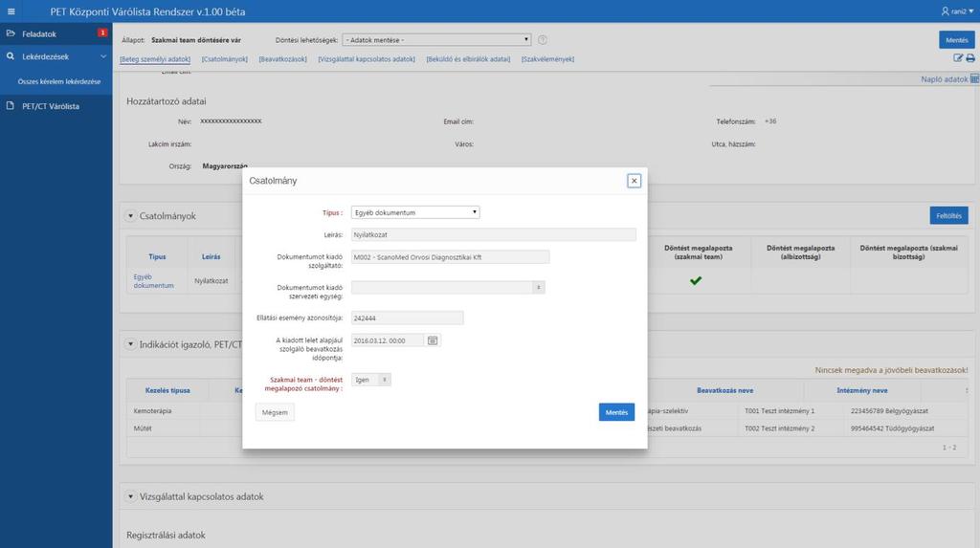The height and width of the screenshot is (548, 980).
Task: Sort by Beavatkozás neve column
Action: [724, 390]
